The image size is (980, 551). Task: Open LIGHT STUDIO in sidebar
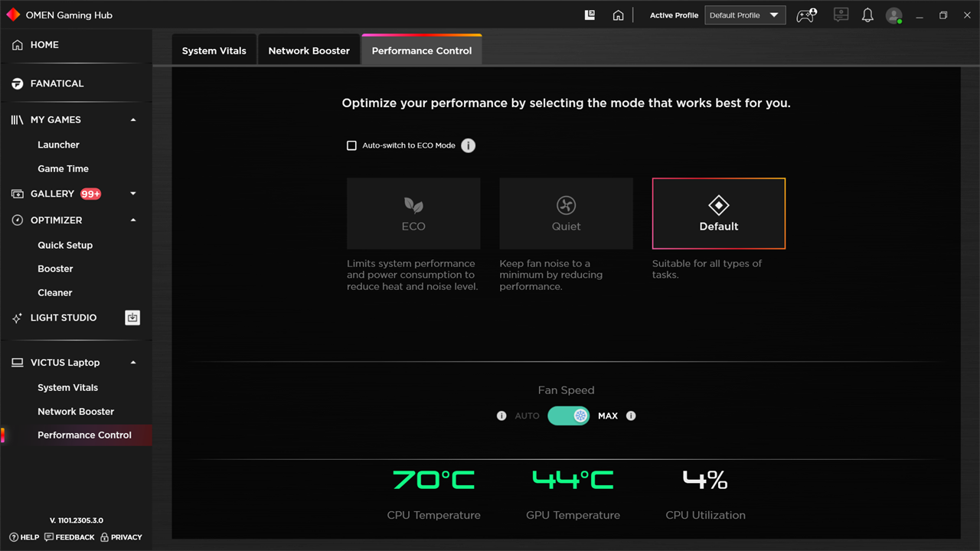[x=64, y=318]
